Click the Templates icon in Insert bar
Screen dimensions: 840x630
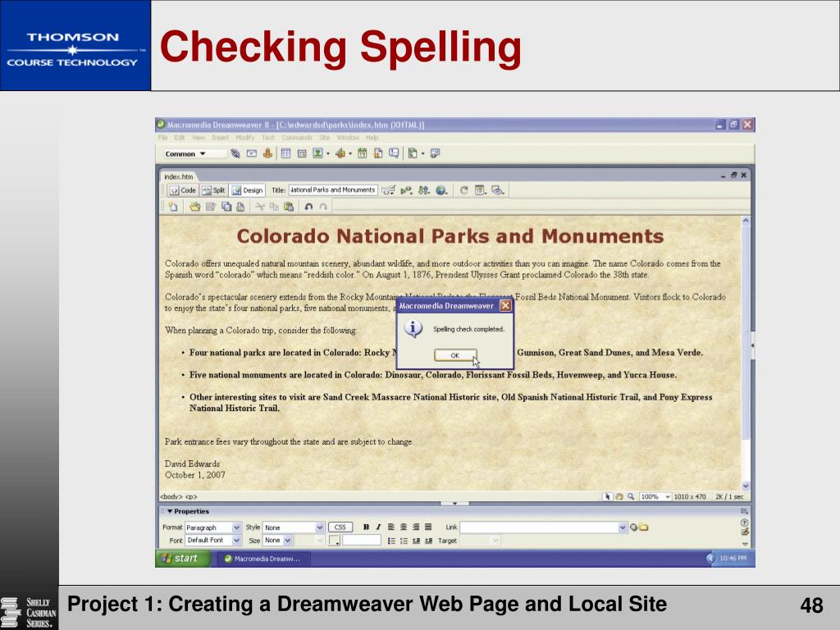tap(413, 153)
